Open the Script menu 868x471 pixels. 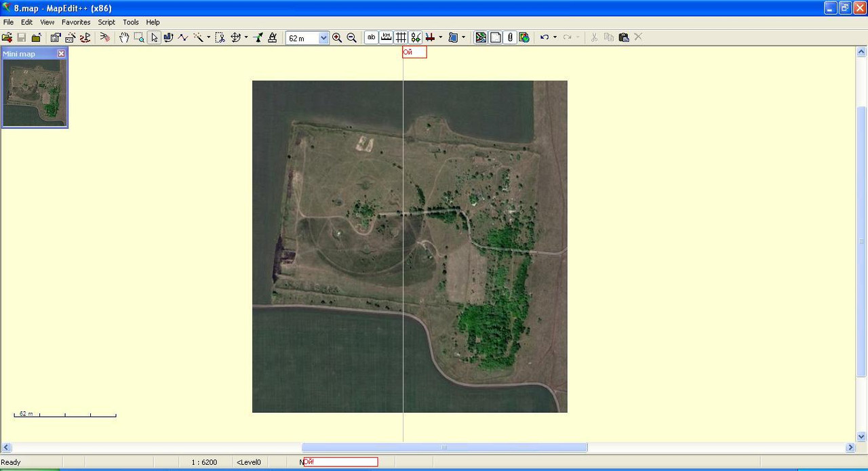pyautogui.click(x=106, y=22)
